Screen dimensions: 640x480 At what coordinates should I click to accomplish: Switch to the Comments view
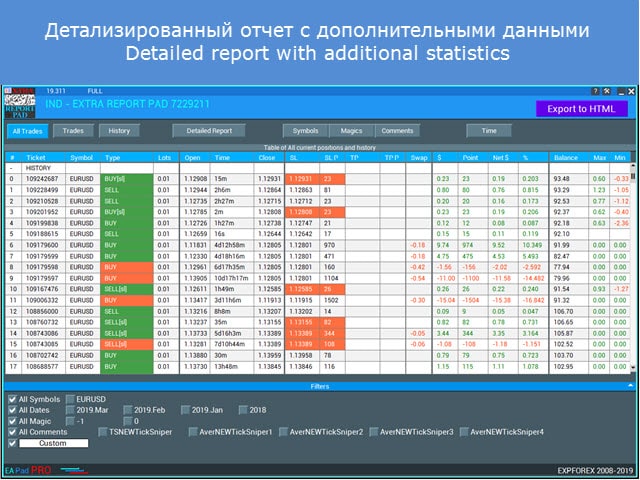coord(397,130)
